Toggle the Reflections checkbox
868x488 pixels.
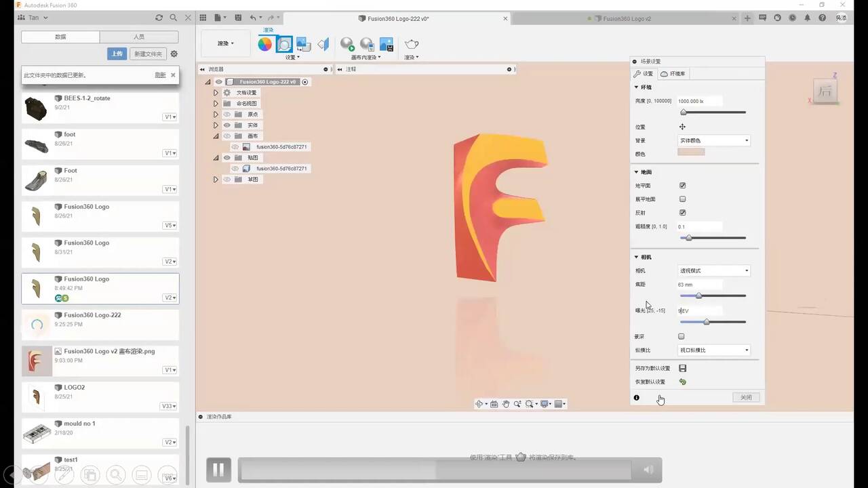pyautogui.click(x=682, y=213)
